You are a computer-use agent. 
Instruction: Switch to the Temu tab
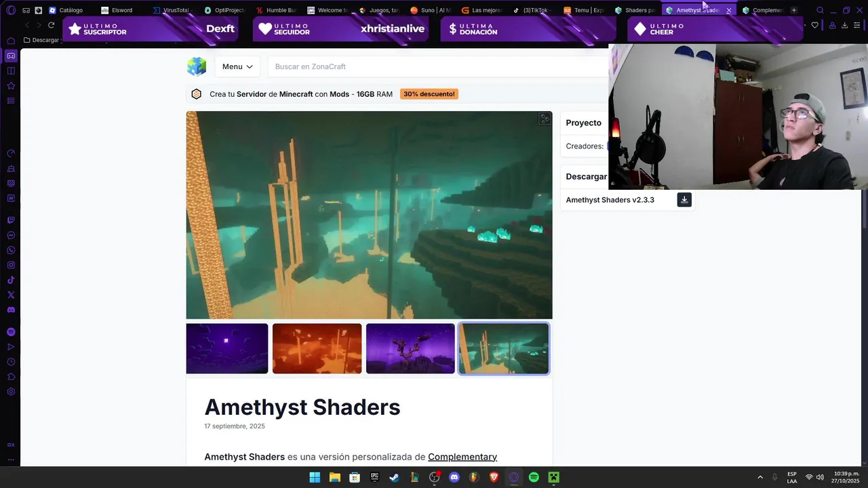tap(584, 10)
